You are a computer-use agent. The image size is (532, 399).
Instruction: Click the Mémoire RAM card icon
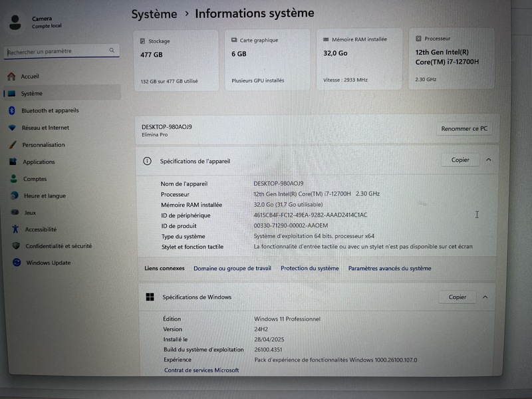click(x=326, y=39)
